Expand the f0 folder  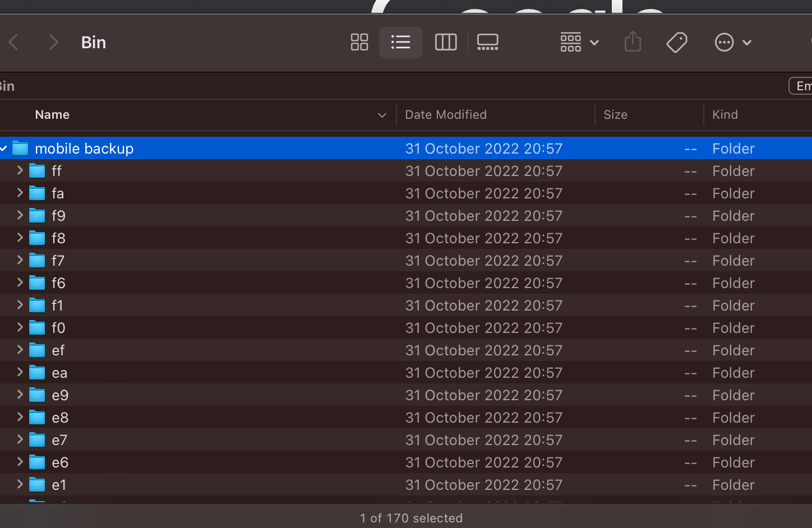[x=20, y=327]
